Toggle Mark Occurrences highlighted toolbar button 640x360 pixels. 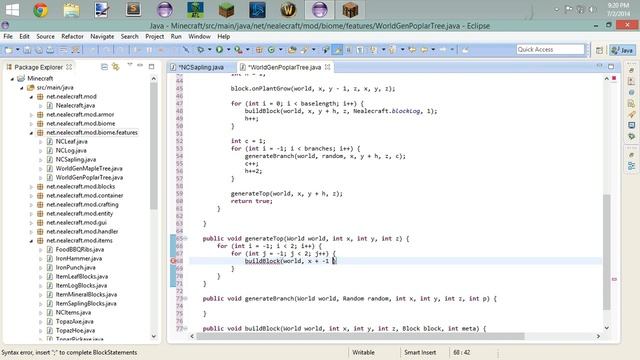tap(337, 50)
